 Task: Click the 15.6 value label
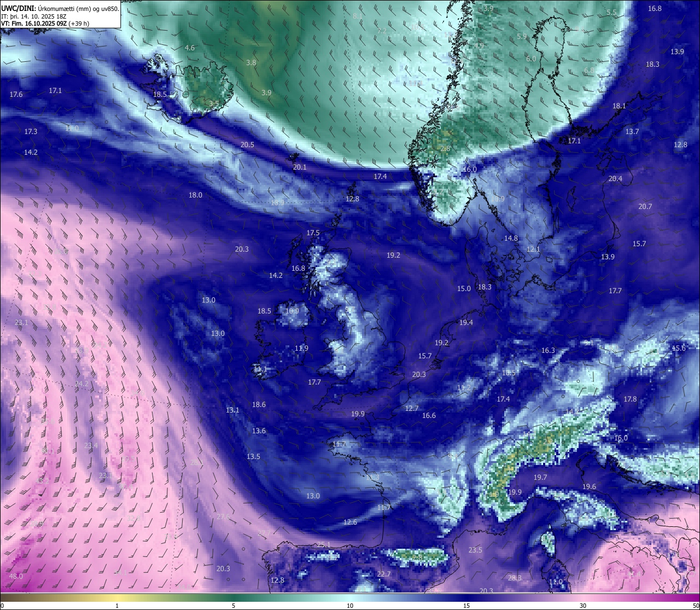tap(679, 348)
